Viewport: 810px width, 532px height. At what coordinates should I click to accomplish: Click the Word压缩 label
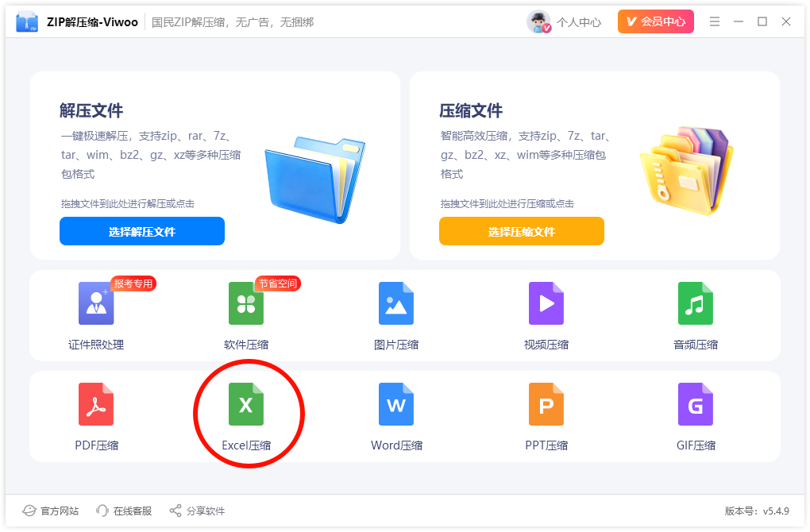tap(397, 445)
